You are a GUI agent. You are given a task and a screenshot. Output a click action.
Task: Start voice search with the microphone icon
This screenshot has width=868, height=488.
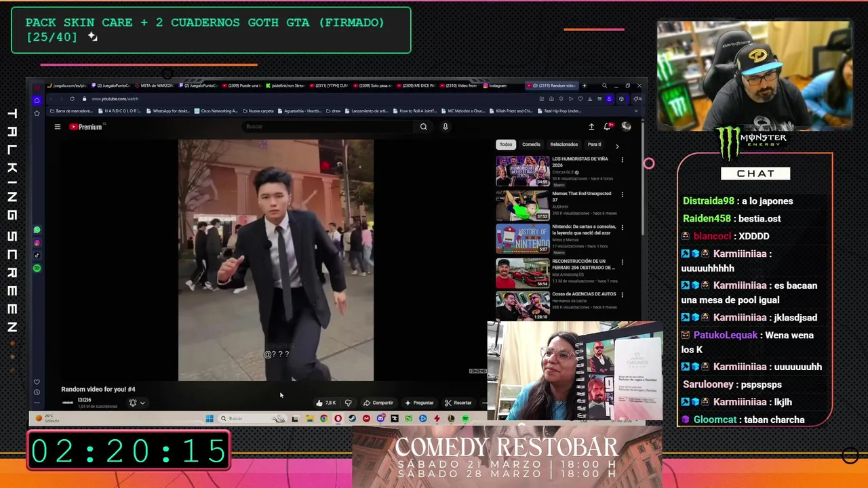click(446, 127)
